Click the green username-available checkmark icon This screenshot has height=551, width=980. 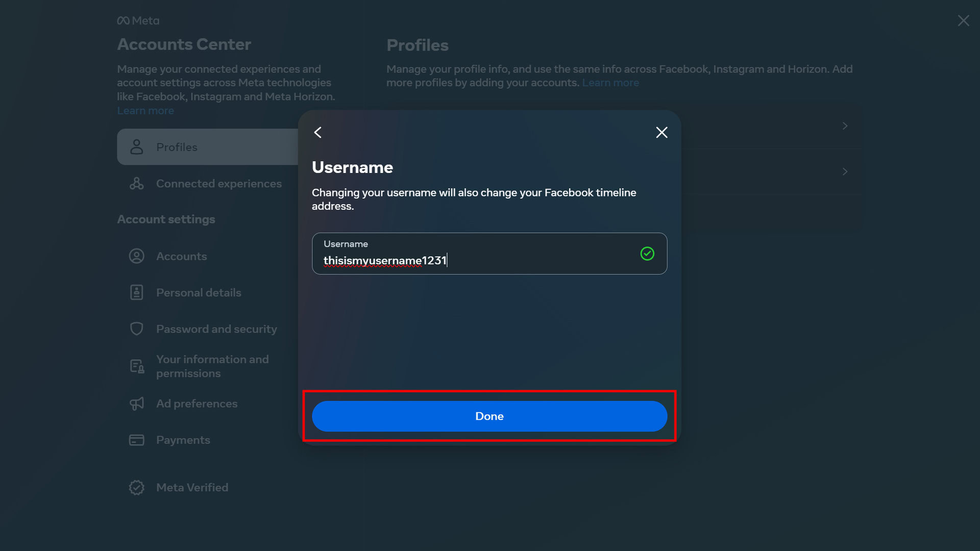(647, 254)
